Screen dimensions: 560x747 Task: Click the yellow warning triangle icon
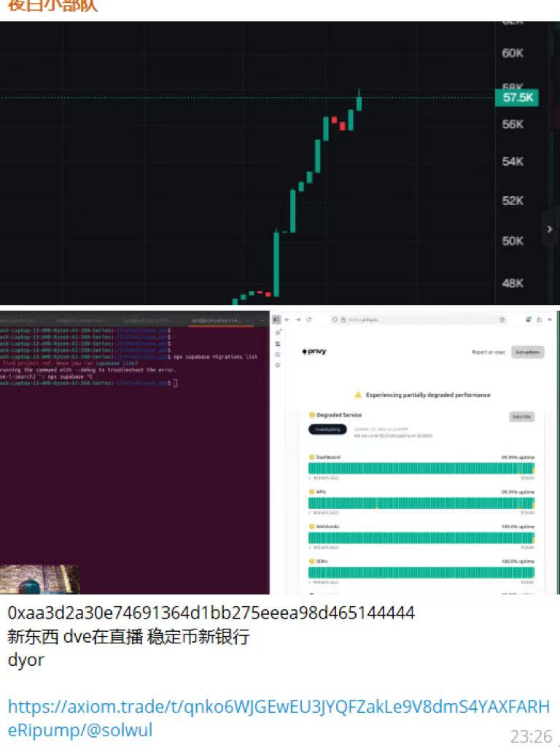tap(358, 395)
